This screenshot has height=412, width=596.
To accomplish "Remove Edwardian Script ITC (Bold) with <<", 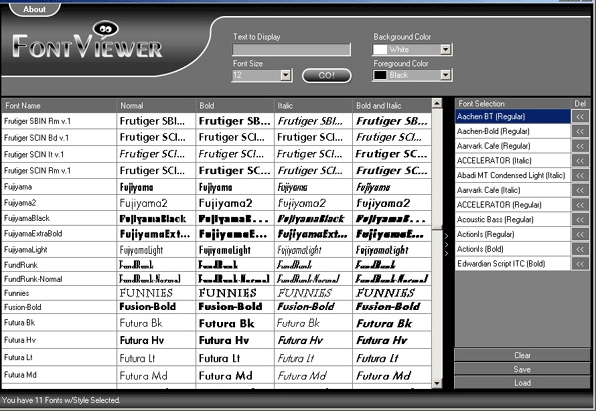I will tap(580, 264).
